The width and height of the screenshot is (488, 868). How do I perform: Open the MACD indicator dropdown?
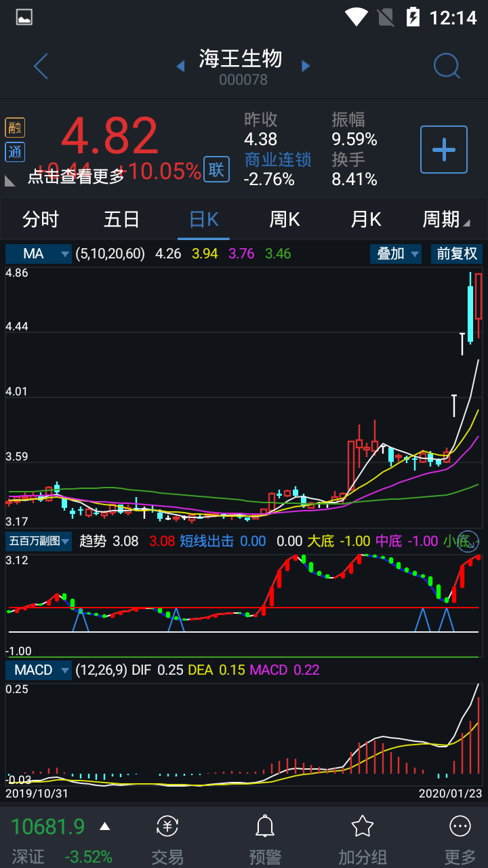[39, 670]
